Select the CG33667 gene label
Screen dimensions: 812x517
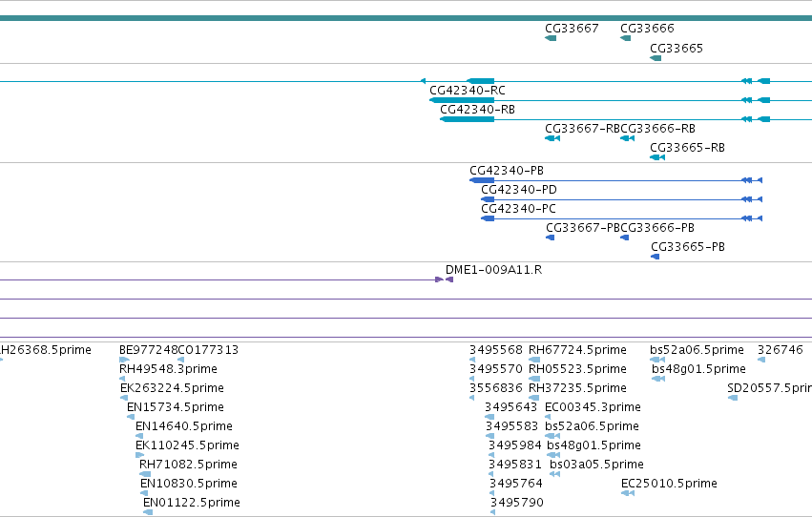click(572, 29)
